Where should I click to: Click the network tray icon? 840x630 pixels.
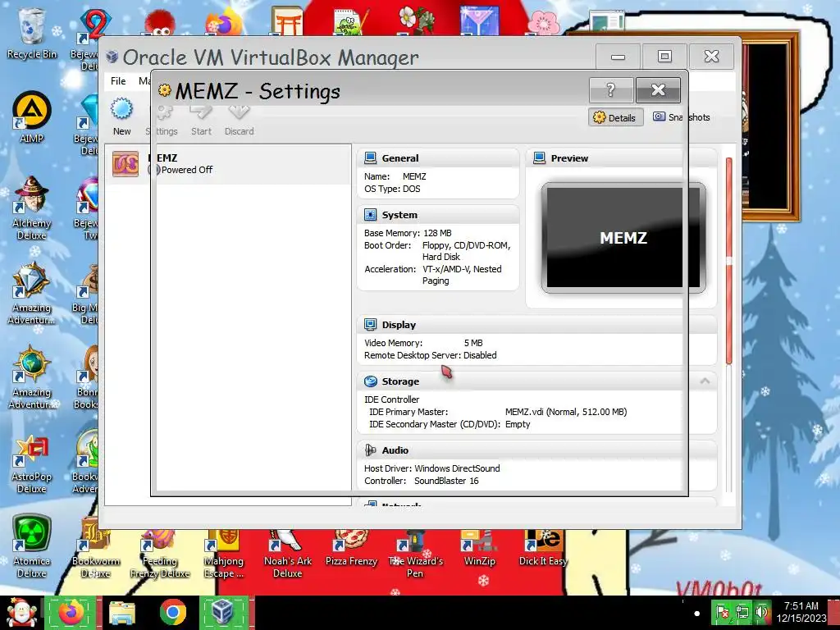coord(742,612)
